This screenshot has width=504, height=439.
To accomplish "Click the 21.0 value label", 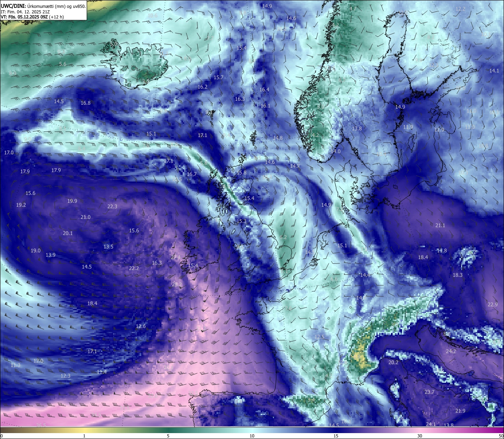I will (85, 217).
